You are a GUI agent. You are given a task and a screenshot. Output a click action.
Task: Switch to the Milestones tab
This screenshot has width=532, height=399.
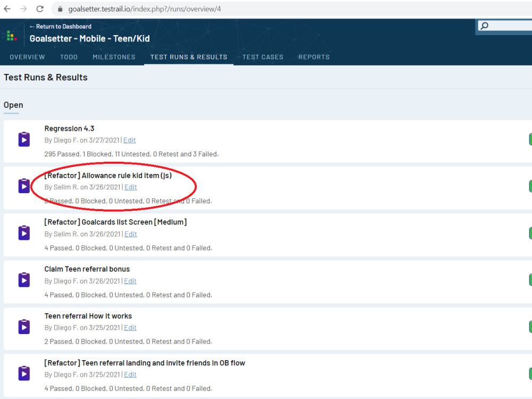114,57
